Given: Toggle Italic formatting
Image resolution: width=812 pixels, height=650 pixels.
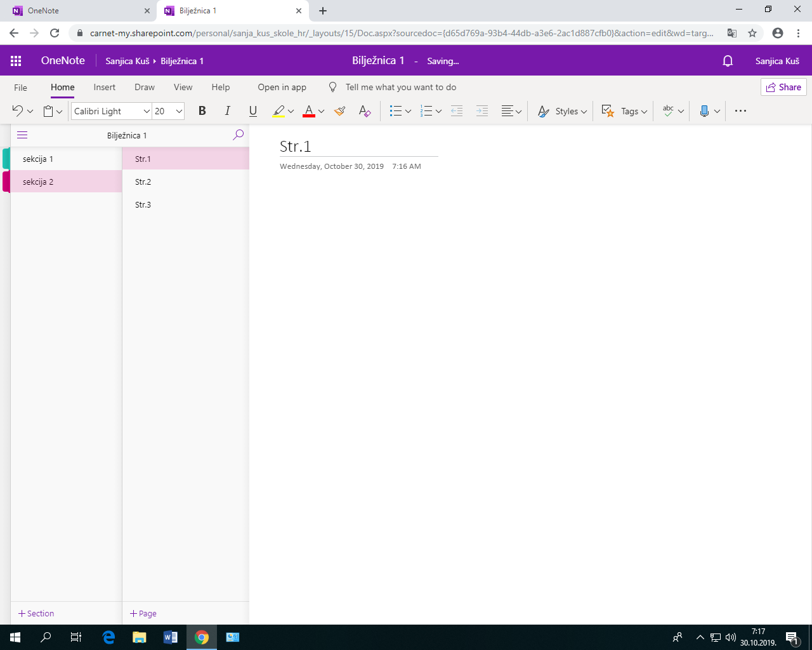Looking at the screenshot, I should (x=227, y=111).
